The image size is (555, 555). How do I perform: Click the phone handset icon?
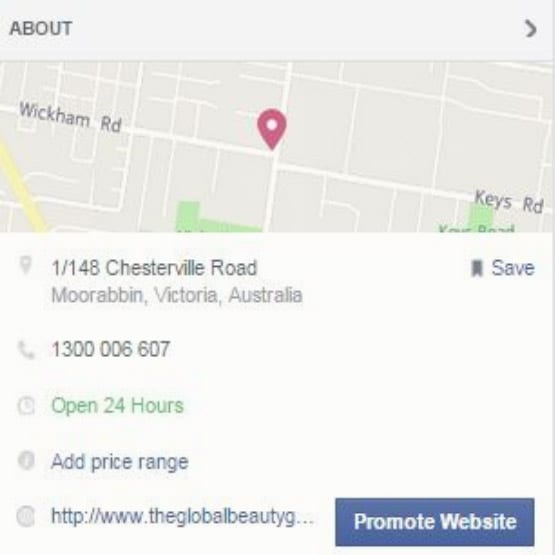pos(26,350)
